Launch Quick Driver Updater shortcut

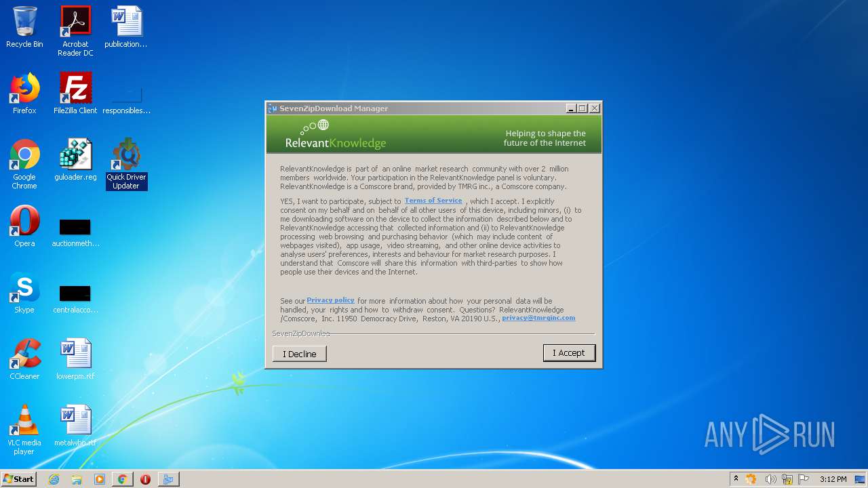(126, 165)
